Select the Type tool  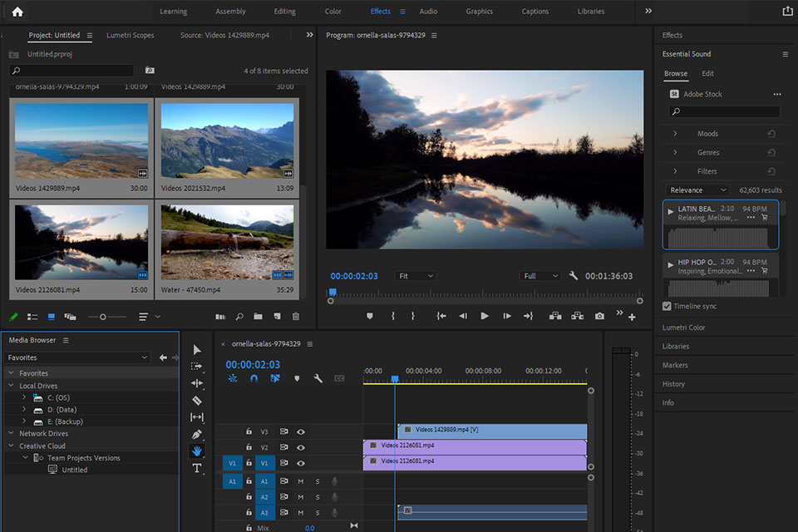[197, 469]
